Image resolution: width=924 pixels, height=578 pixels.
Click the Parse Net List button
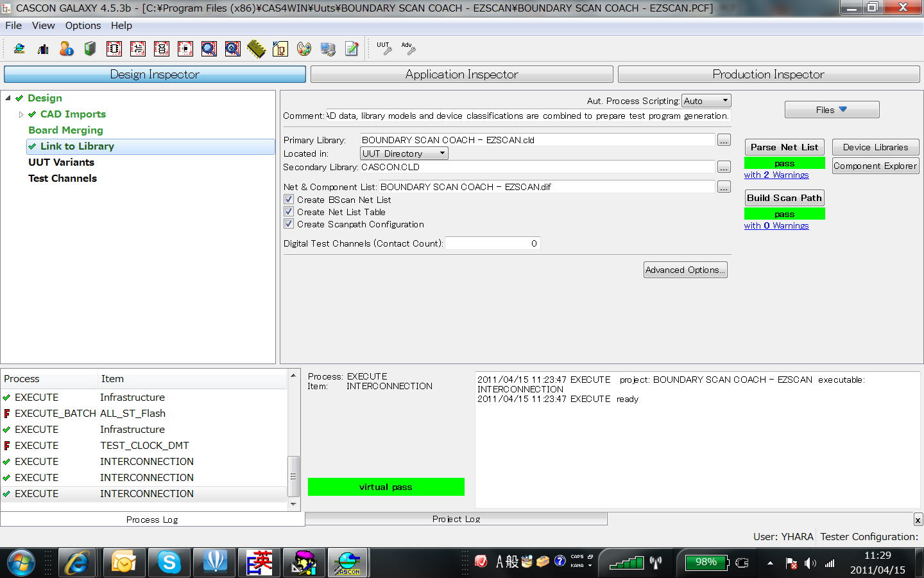(x=784, y=147)
